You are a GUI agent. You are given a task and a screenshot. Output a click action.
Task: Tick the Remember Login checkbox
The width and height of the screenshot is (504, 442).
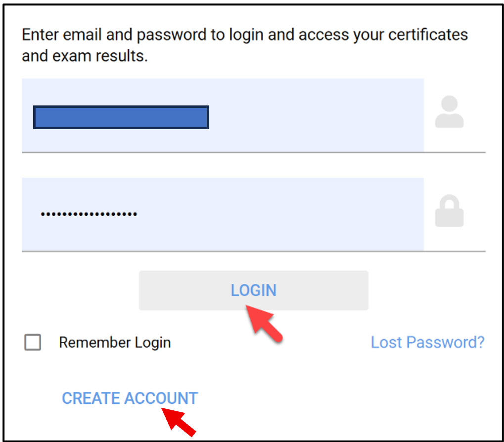pos(33,343)
